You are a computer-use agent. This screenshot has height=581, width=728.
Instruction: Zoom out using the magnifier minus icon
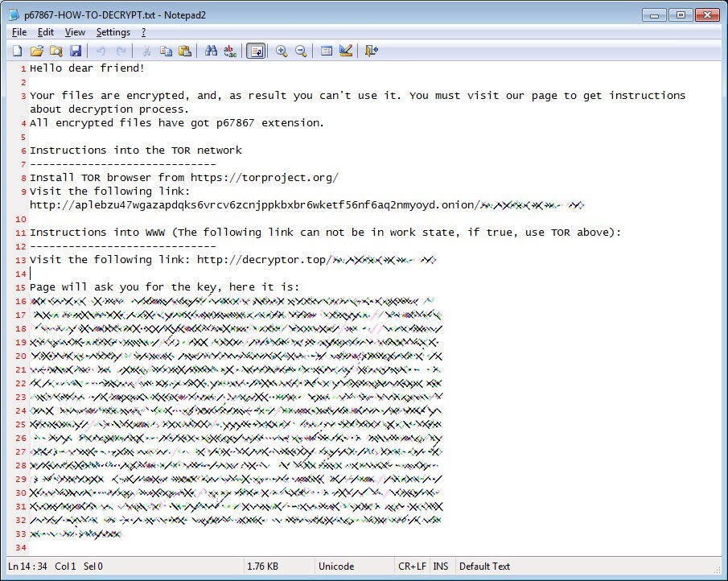pos(301,51)
